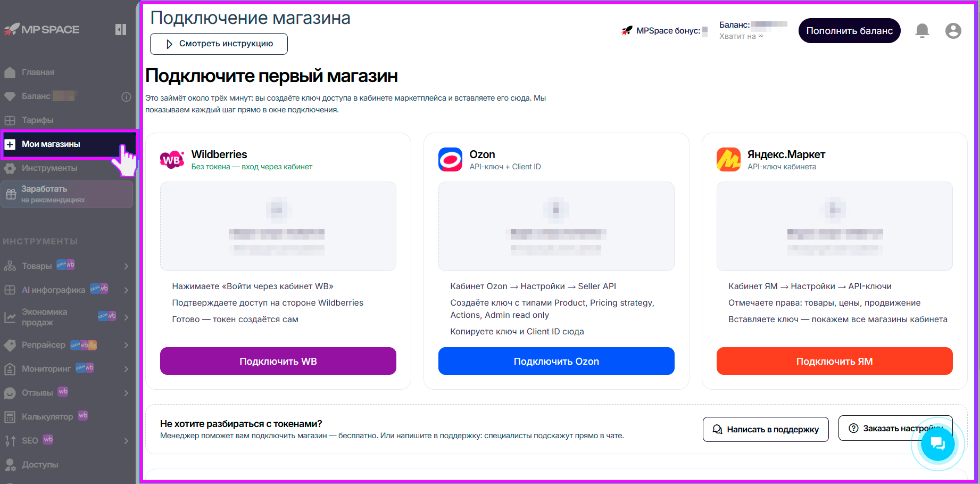Click 'Готово — токен создаётся сам' text
The width and height of the screenshot is (980, 484).
pos(235,319)
